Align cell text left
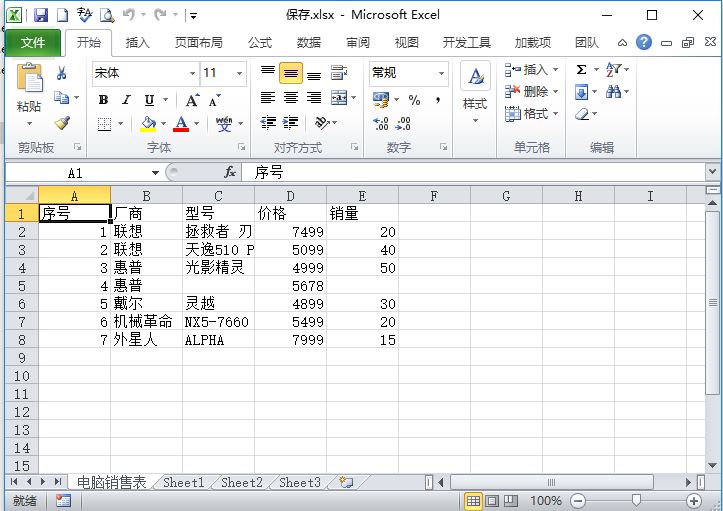 268,97
